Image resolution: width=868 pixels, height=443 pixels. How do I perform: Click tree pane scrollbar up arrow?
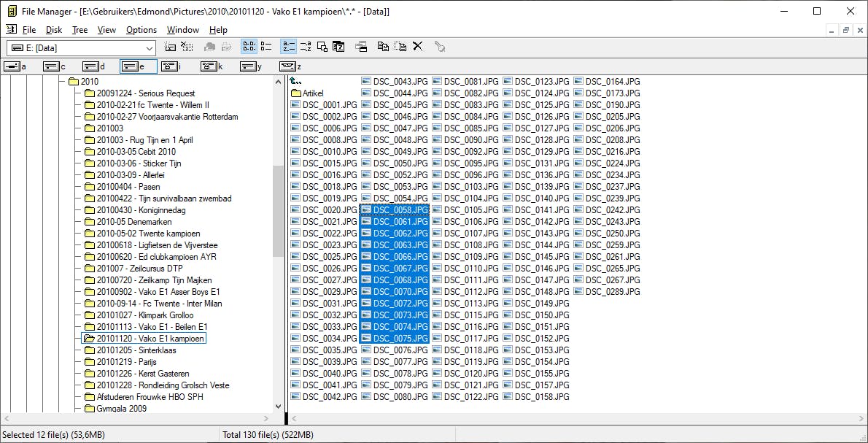coord(279,82)
